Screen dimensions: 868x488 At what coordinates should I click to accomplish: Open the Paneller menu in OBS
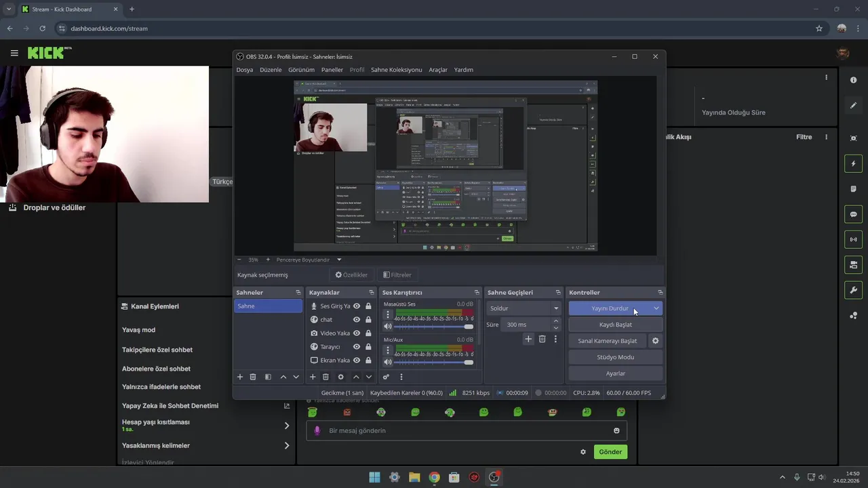[x=332, y=70]
